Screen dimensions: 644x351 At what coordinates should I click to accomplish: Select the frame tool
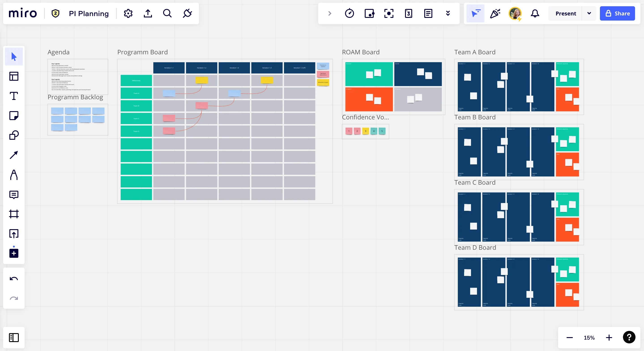pos(14,214)
